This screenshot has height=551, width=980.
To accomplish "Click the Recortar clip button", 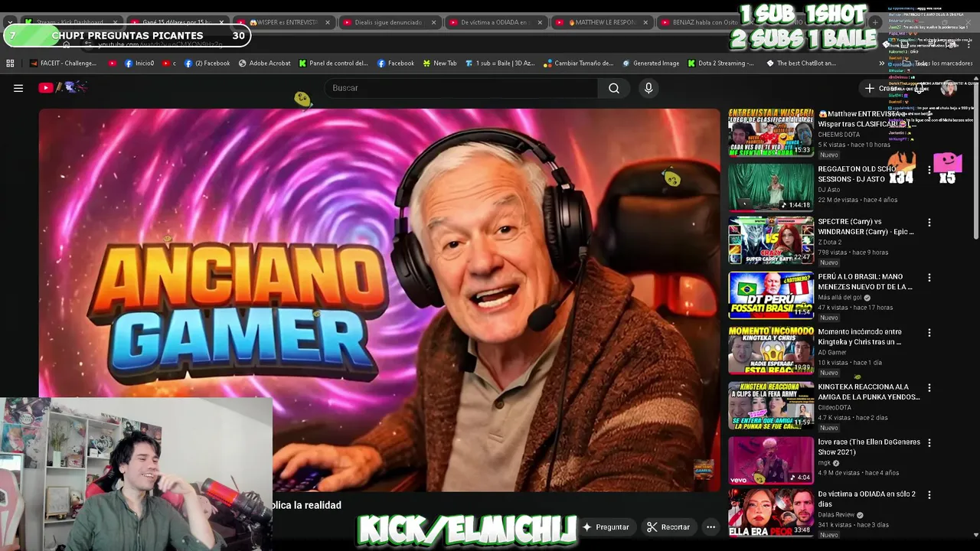I will 668,527.
